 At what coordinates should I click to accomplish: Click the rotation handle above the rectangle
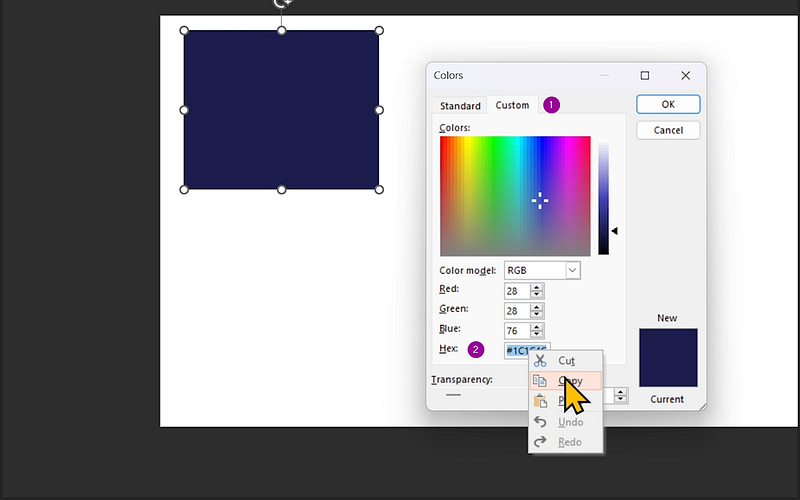pos(282,4)
